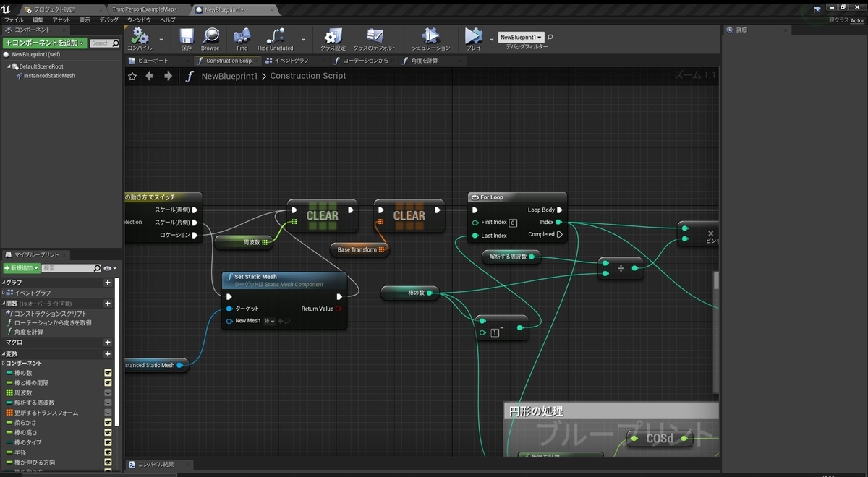
Task: Toggle visibility eye for 更新するトランスフォーム variable
Action: (108, 413)
